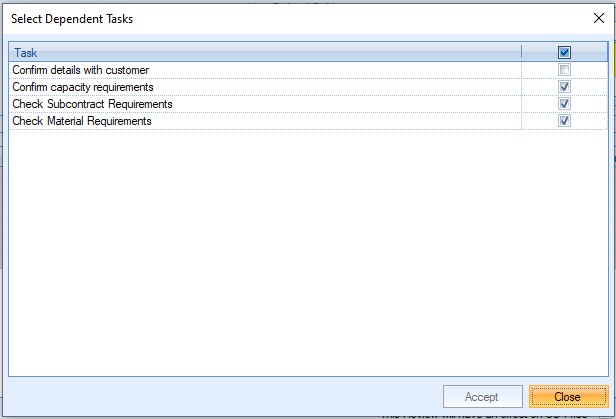
Task: Click the empty area below the task list
Action: (300, 250)
